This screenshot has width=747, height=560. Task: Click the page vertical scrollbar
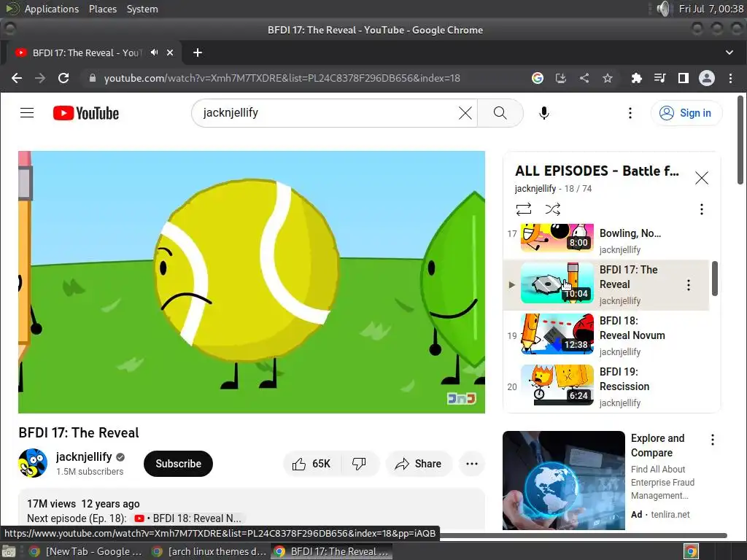[x=740, y=139]
